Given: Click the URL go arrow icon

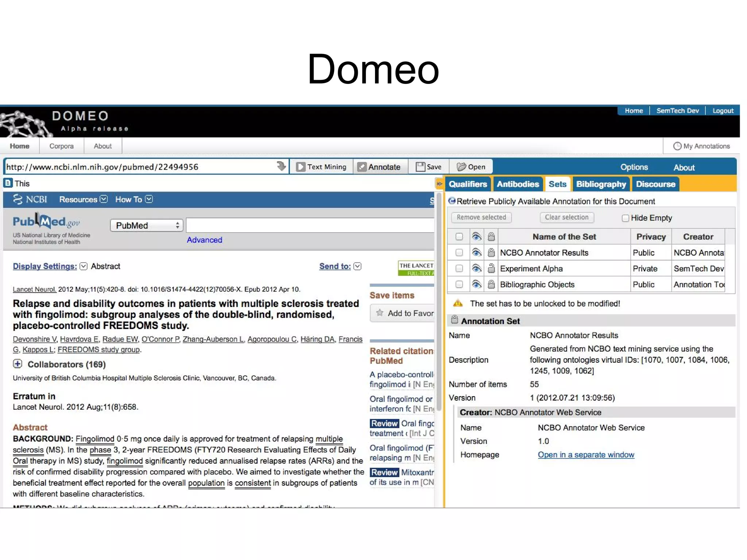Looking at the screenshot, I should [x=281, y=166].
